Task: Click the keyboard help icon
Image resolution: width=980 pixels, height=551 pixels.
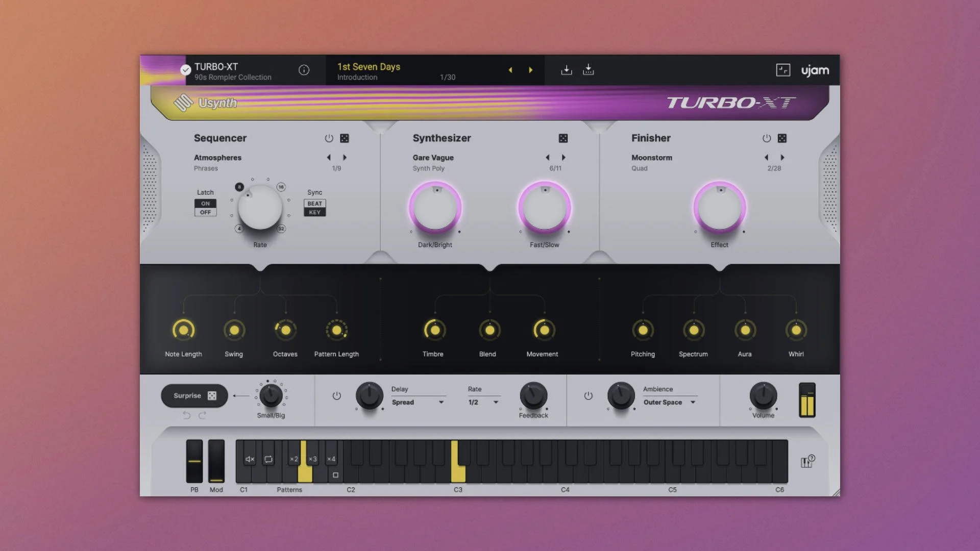Action: click(807, 462)
